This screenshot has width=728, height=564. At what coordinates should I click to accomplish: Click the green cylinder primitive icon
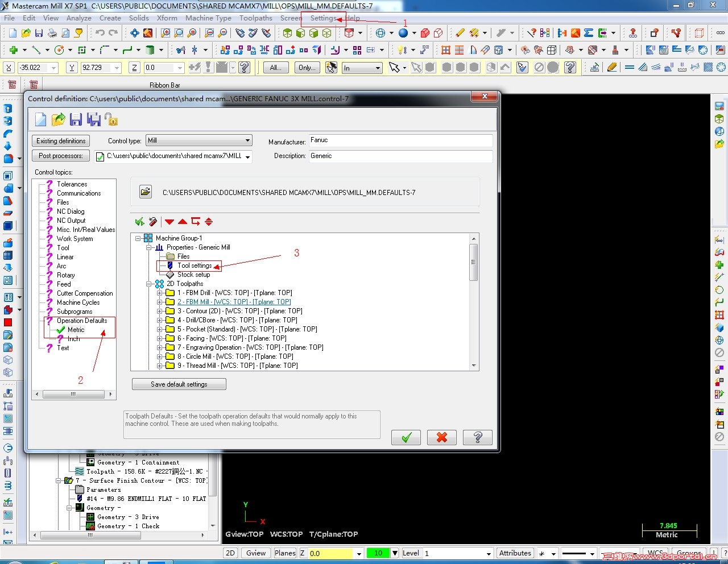[x=150, y=50]
